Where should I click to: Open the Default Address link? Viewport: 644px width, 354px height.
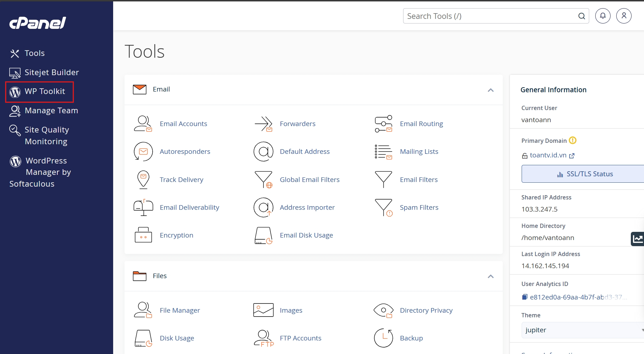tap(305, 152)
